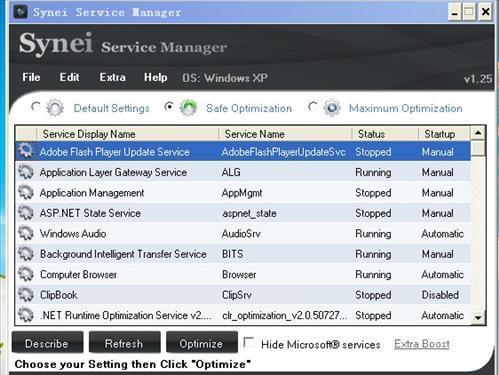
Task: Click the Synei app icon in title bar
Action: tap(20, 12)
